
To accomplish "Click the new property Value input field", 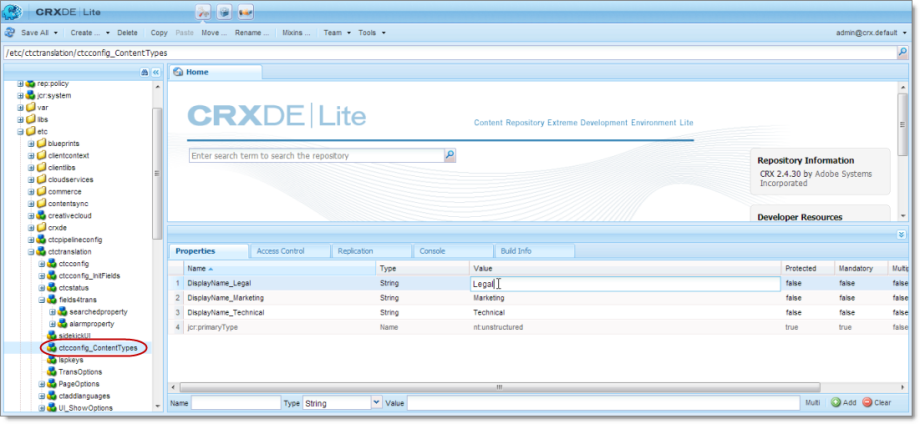I will (x=604, y=403).
